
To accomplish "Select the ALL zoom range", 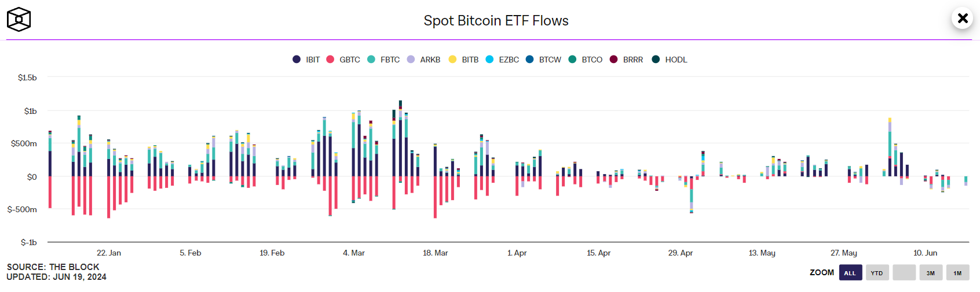I will (x=850, y=273).
